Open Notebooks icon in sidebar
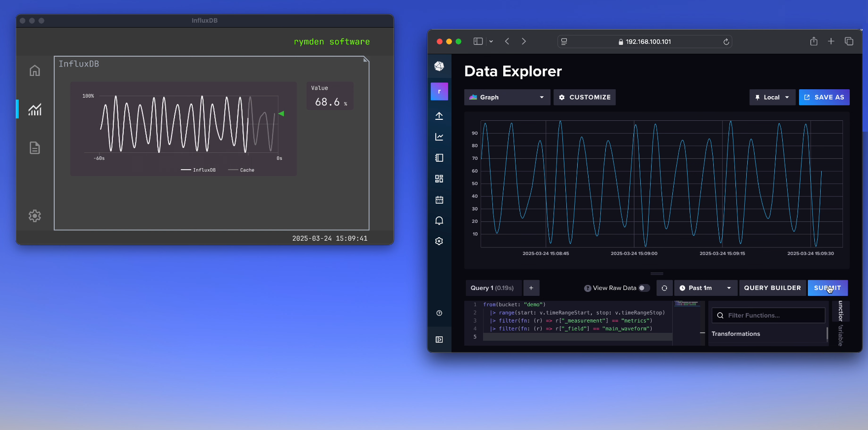Viewport: 868px width, 430px height. (x=439, y=158)
